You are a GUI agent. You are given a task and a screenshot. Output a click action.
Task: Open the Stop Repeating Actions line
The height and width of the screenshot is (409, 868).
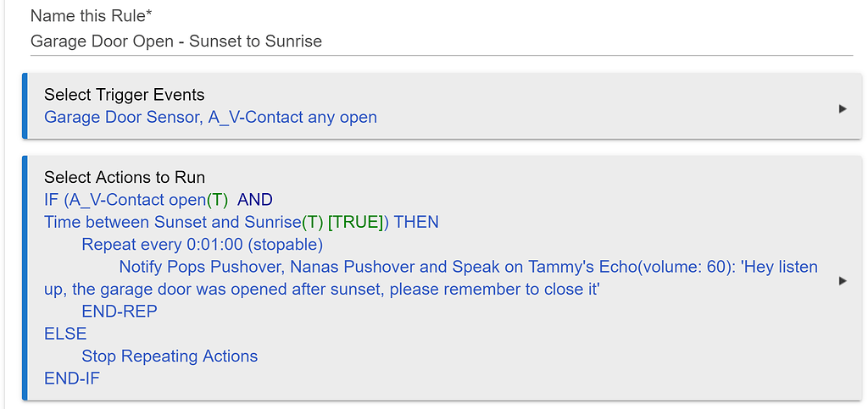click(170, 356)
